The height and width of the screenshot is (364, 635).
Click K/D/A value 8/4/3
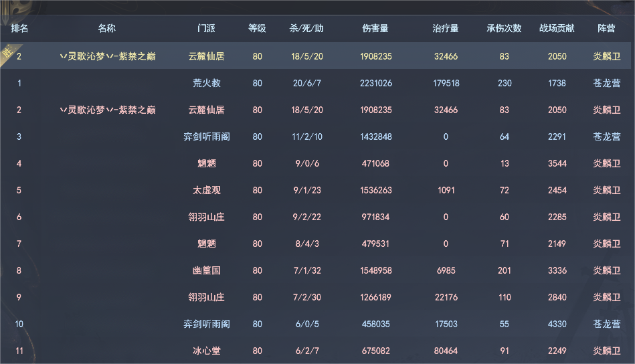307,244
